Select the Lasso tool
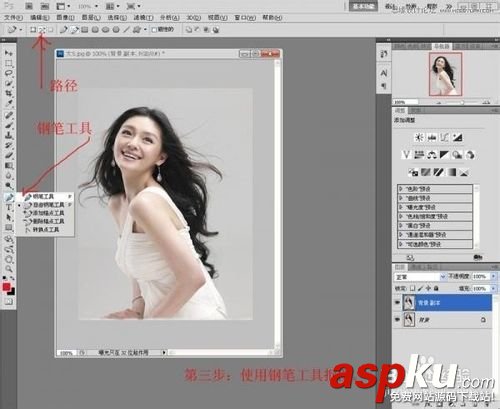500x409 pixels. pos(9,73)
